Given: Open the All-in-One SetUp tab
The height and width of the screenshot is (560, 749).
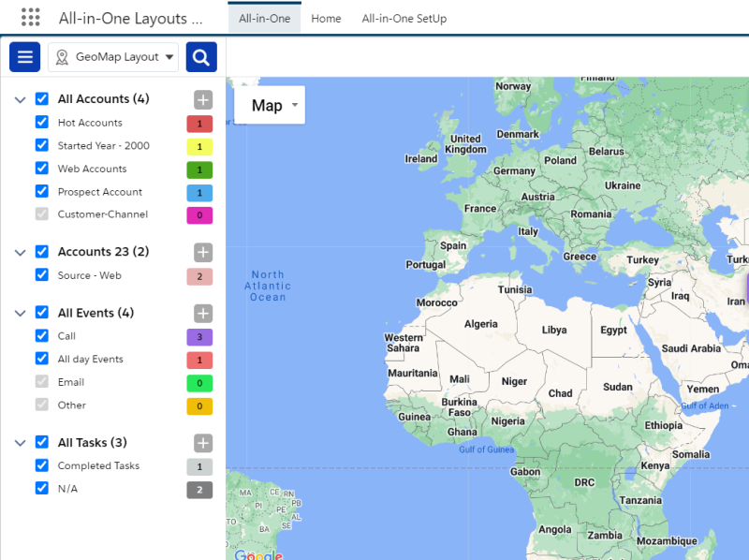Looking at the screenshot, I should pos(404,18).
